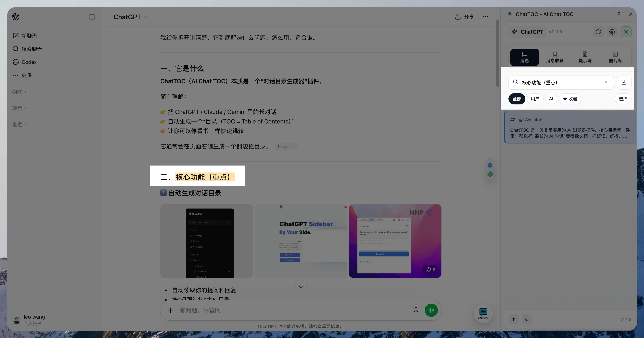This screenshot has height=338, width=644.
Task: Click the 一、它是什么 heading
Action: click(x=182, y=68)
